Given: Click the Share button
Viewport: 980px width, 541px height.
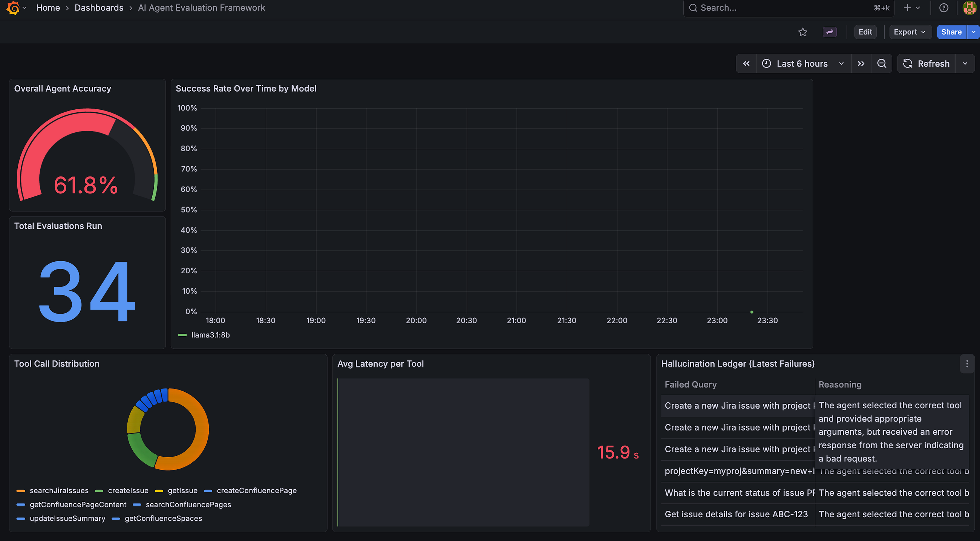Looking at the screenshot, I should (x=951, y=32).
